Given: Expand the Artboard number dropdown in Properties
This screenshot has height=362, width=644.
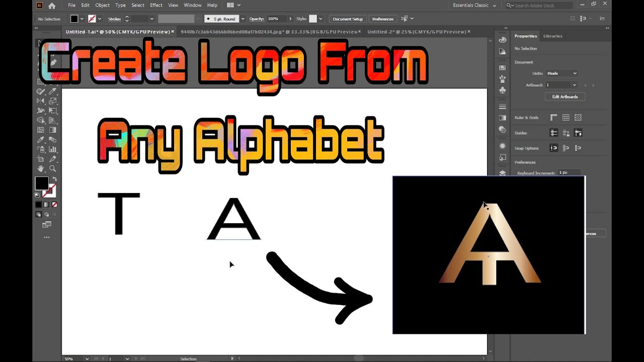Looking at the screenshot, I should [x=574, y=85].
